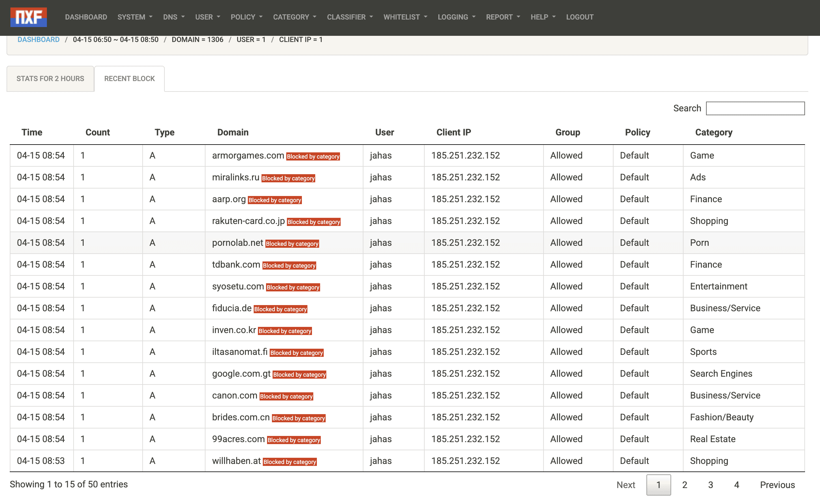This screenshot has width=820, height=504.
Task: Open the CLASSIFIER menu
Action: point(350,17)
